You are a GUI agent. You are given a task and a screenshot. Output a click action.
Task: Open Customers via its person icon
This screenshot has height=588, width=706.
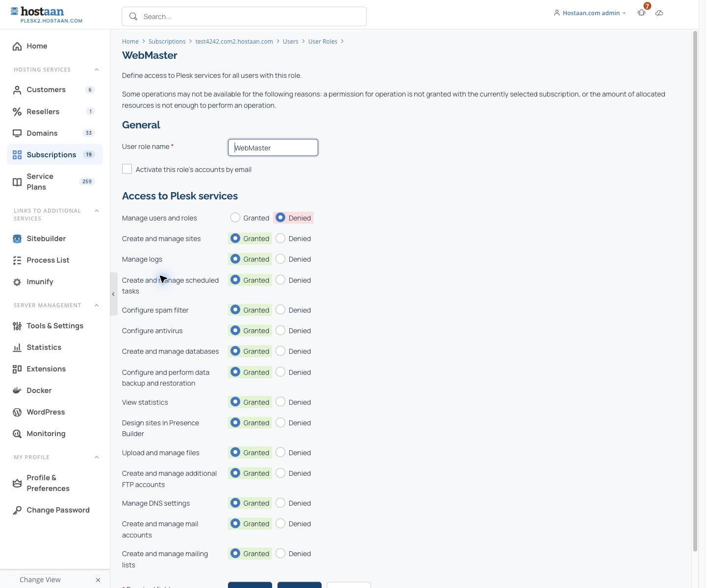(x=17, y=90)
